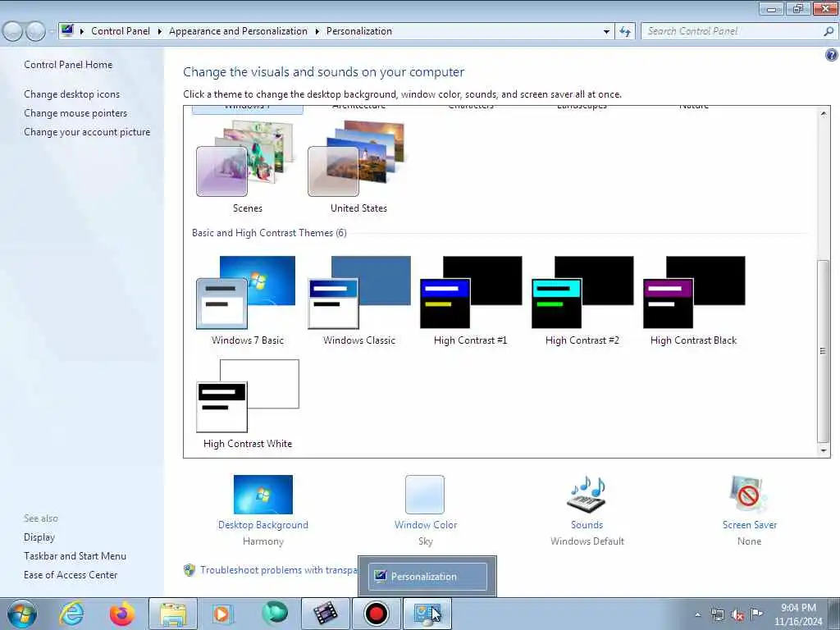This screenshot has width=840, height=630.
Task: Open the Action Center flag icon
Action: (756, 614)
